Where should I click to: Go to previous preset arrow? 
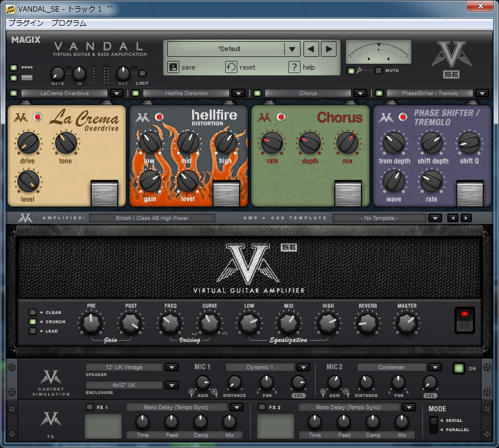311,49
